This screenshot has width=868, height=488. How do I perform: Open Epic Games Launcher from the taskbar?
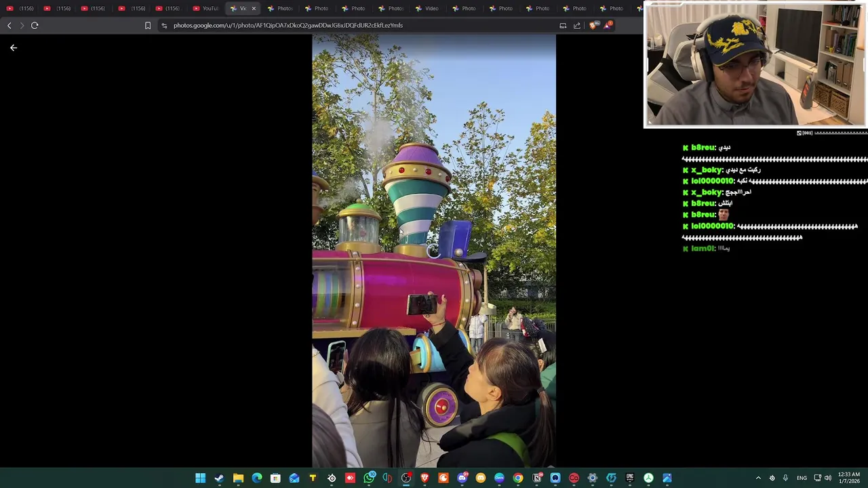click(x=630, y=478)
